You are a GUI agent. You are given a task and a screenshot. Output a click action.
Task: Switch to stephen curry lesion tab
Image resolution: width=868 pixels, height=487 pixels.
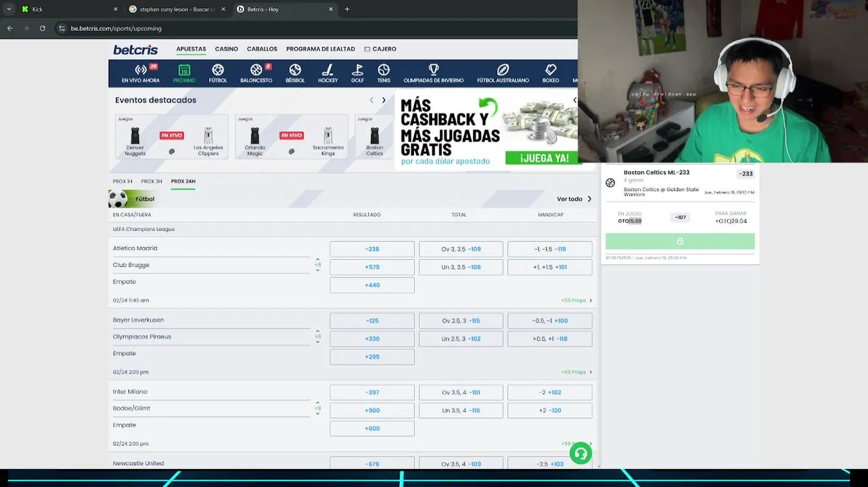point(177,9)
